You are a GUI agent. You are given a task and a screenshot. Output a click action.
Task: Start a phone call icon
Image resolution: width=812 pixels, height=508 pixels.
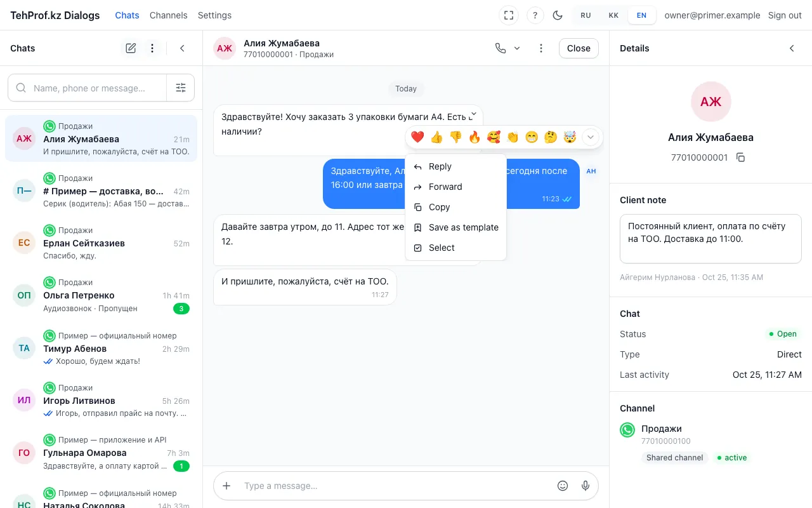click(501, 48)
